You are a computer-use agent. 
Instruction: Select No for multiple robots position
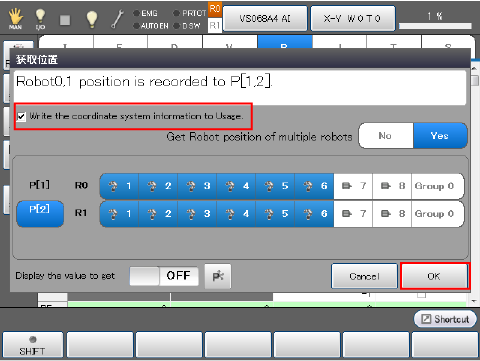386,136
